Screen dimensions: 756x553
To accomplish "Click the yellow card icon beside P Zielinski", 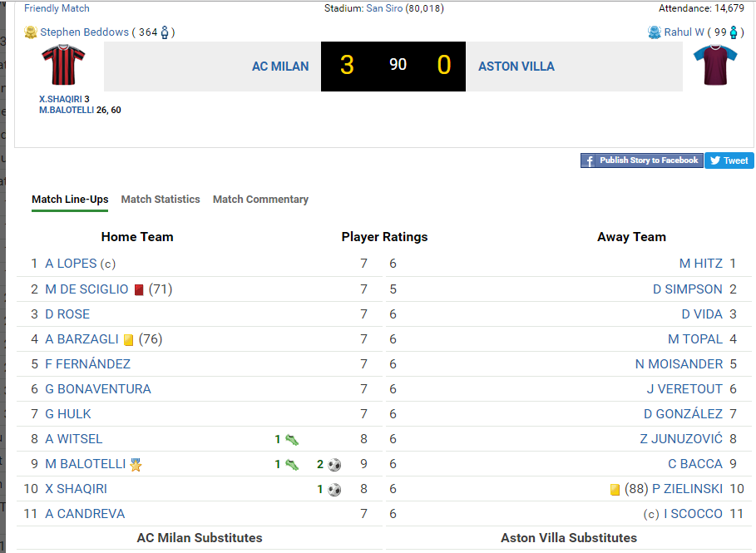I will (x=615, y=490).
